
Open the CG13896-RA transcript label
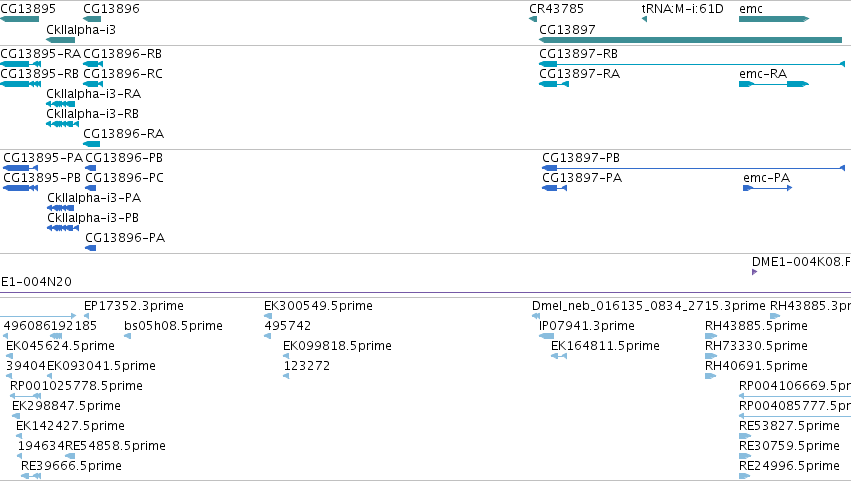124,134
